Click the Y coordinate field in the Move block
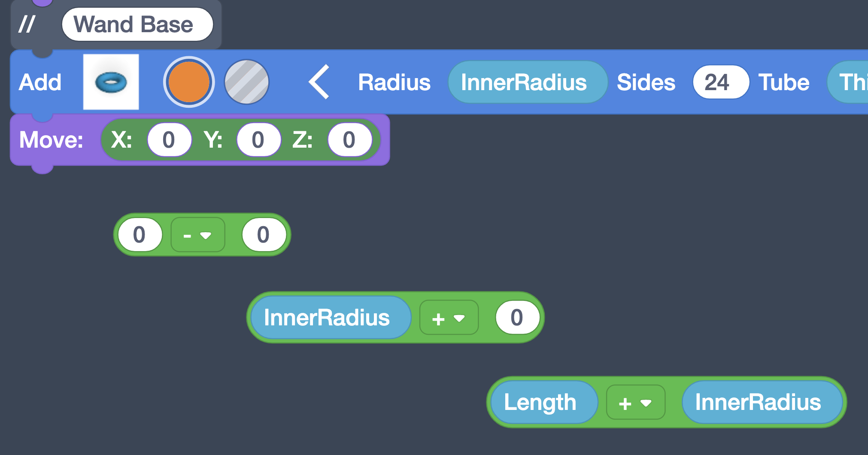 258,139
